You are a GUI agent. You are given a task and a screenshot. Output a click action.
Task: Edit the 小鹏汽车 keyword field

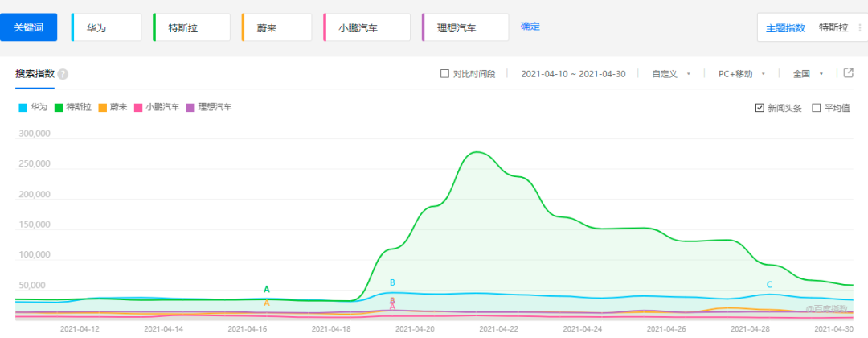[367, 27]
